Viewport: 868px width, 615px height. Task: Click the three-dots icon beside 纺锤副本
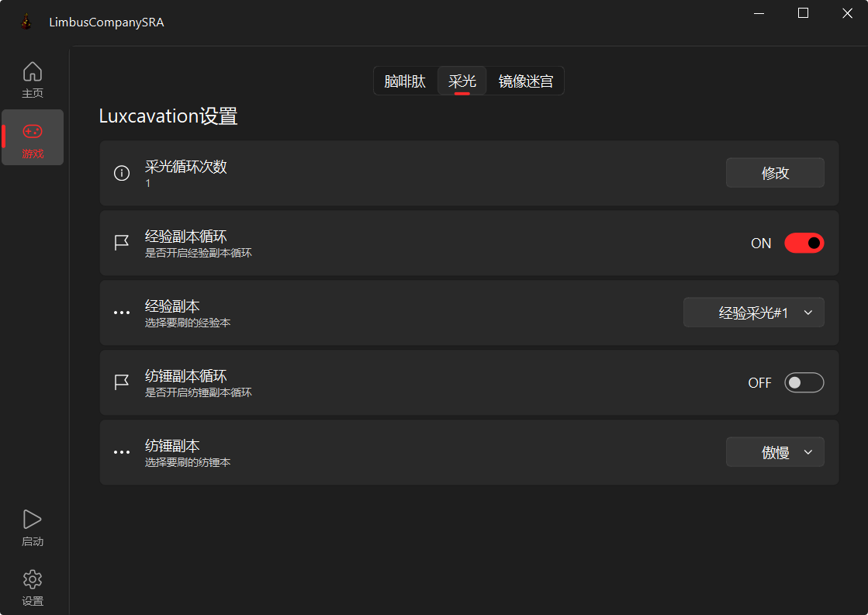[122, 452]
